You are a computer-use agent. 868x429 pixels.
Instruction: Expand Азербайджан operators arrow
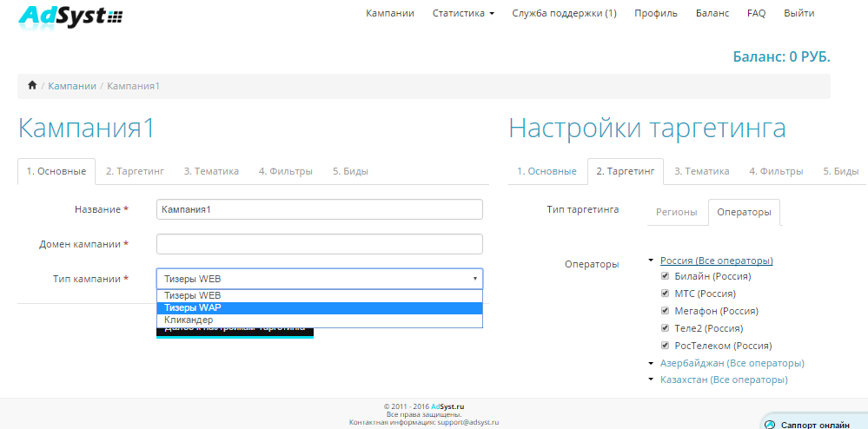coord(650,364)
